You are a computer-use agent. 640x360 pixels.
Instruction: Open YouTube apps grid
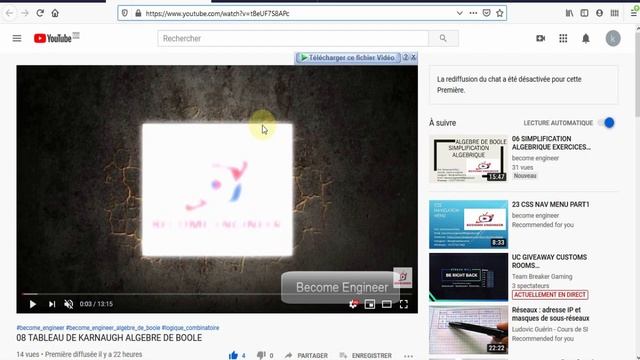(x=563, y=38)
